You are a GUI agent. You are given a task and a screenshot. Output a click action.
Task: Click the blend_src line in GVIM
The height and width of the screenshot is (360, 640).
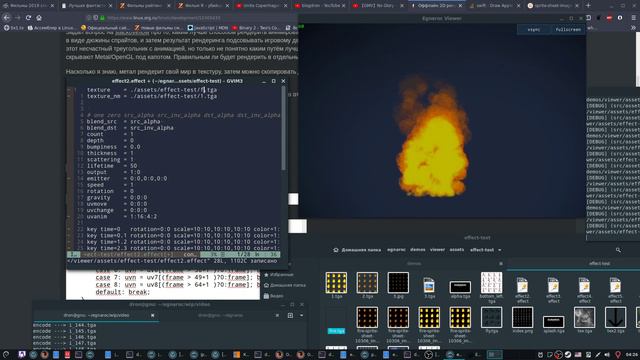123,121
